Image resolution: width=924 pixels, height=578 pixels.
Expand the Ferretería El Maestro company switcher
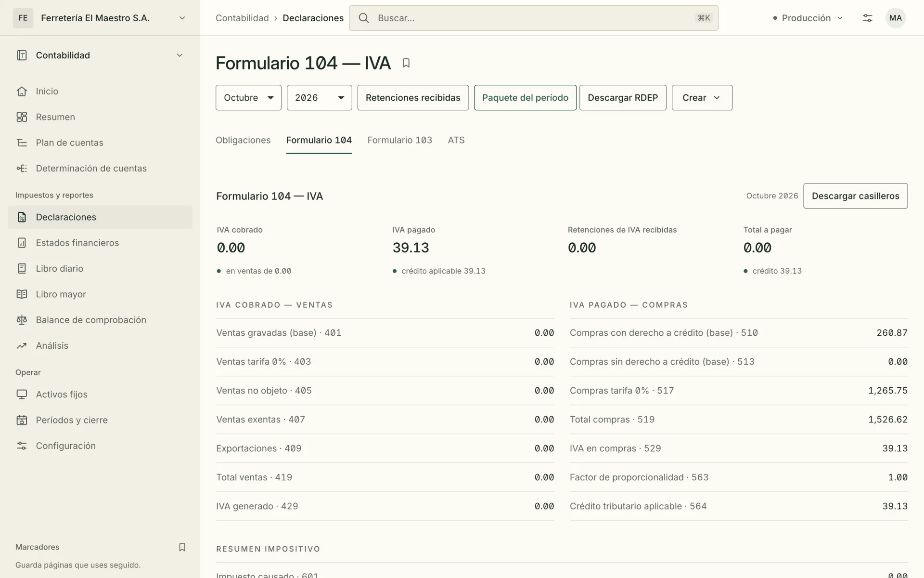click(100, 18)
